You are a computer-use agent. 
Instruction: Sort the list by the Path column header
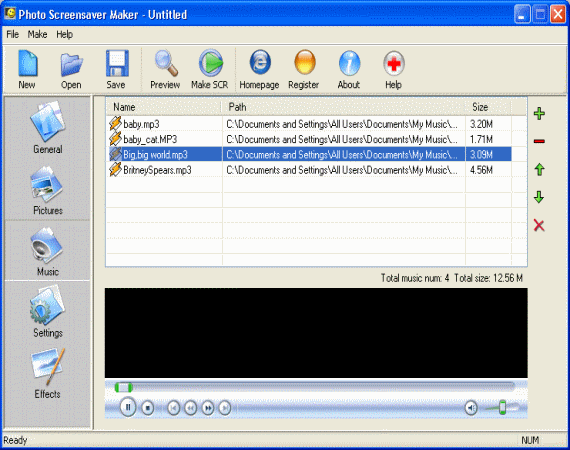tap(344, 107)
